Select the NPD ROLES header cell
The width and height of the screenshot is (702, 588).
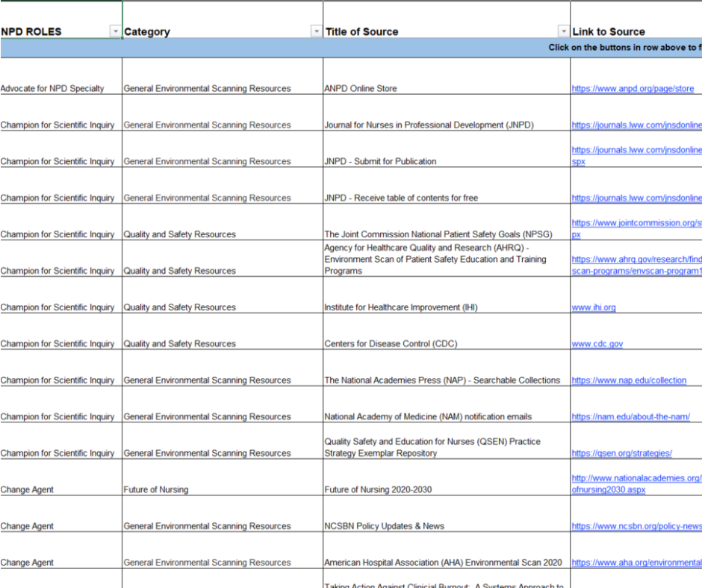coord(61,19)
